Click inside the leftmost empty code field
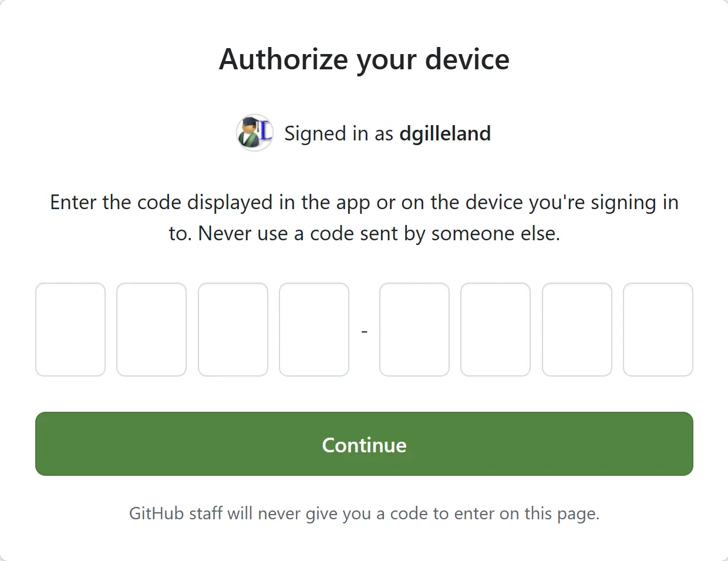 point(70,329)
